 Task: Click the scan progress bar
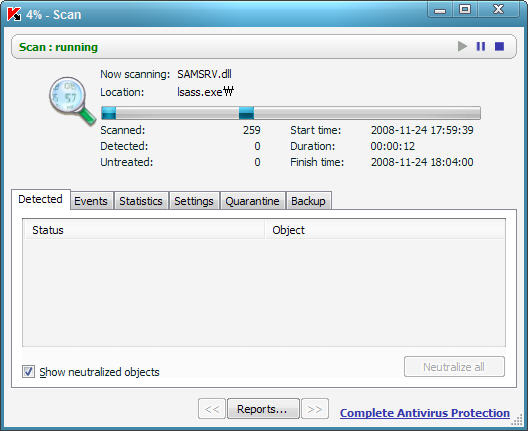(x=291, y=113)
